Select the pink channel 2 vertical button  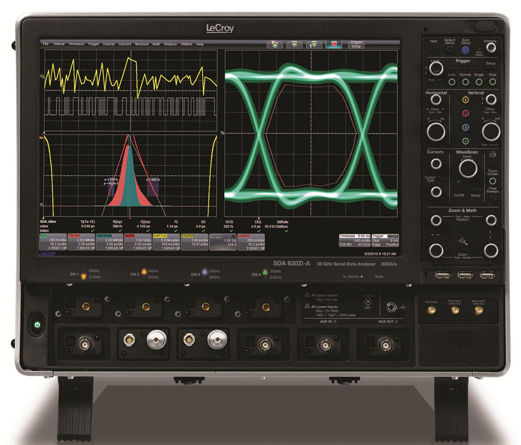[x=465, y=113]
